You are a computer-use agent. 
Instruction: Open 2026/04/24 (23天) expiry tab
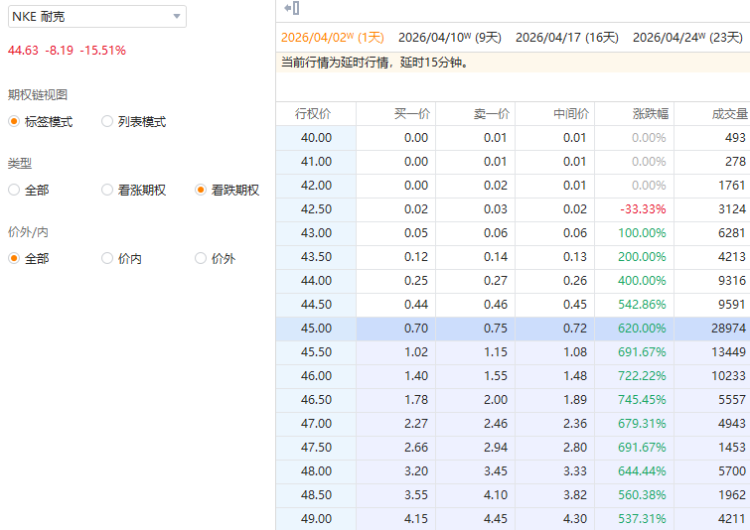(685, 38)
